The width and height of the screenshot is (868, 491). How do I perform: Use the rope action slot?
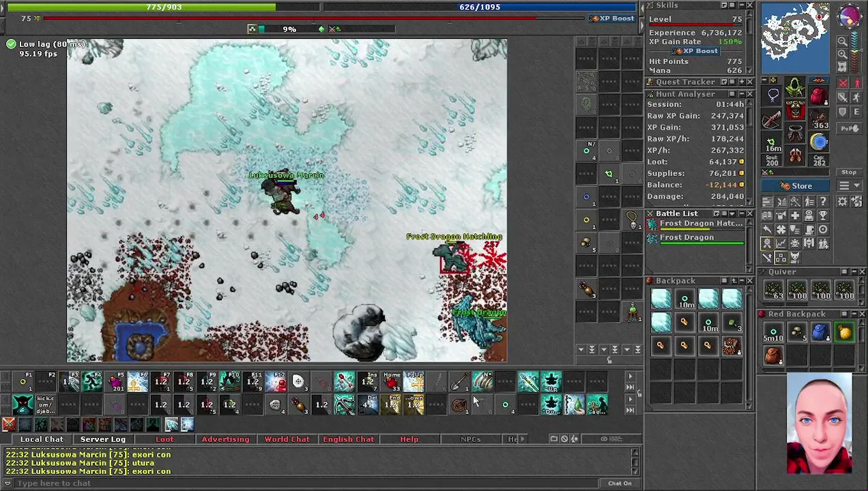tap(460, 404)
